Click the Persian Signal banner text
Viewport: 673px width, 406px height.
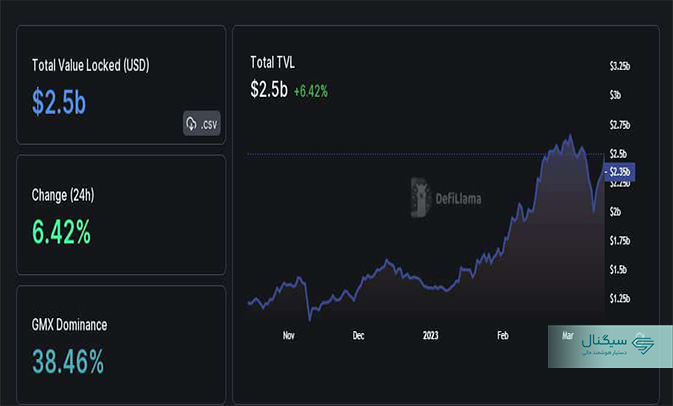[604, 345]
